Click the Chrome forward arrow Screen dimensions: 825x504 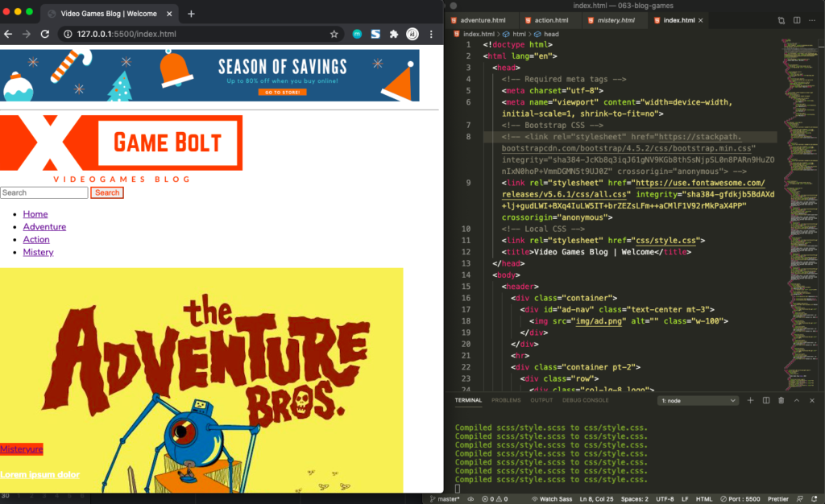point(27,34)
